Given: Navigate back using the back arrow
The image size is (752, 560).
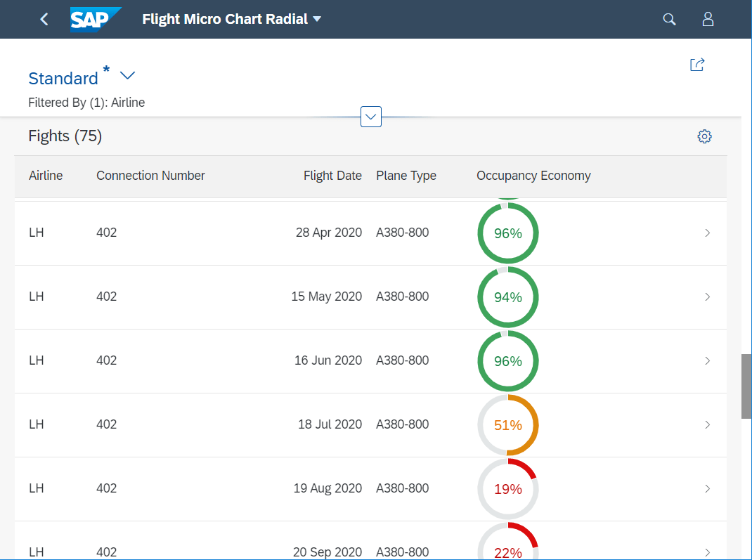Looking at the screenshot, I should click(x=44, y=19).
